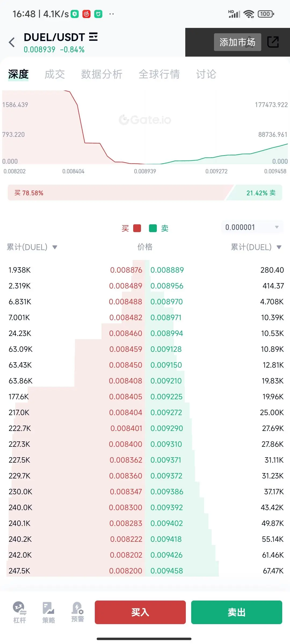
Task: Click the red 买入 button
Action: tap(140, 612)
